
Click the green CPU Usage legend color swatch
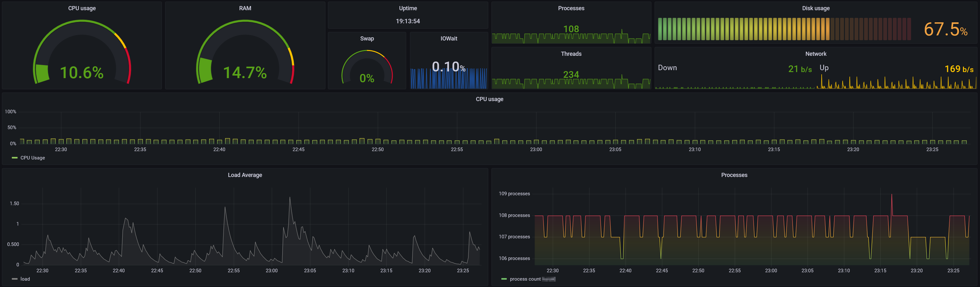(15, 158)
